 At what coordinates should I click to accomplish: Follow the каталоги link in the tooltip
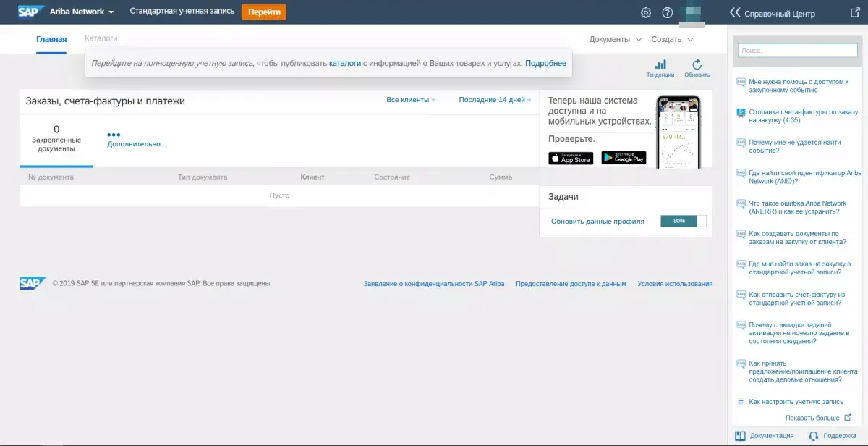pyautogui.click(x=344, y=64)
